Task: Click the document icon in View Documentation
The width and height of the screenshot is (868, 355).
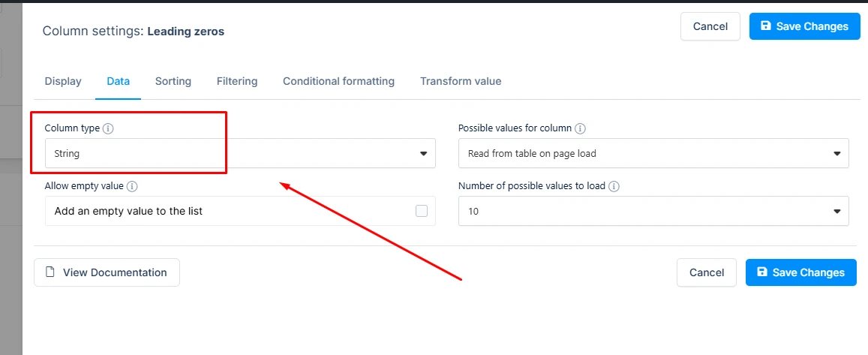Action: (50, 272)
